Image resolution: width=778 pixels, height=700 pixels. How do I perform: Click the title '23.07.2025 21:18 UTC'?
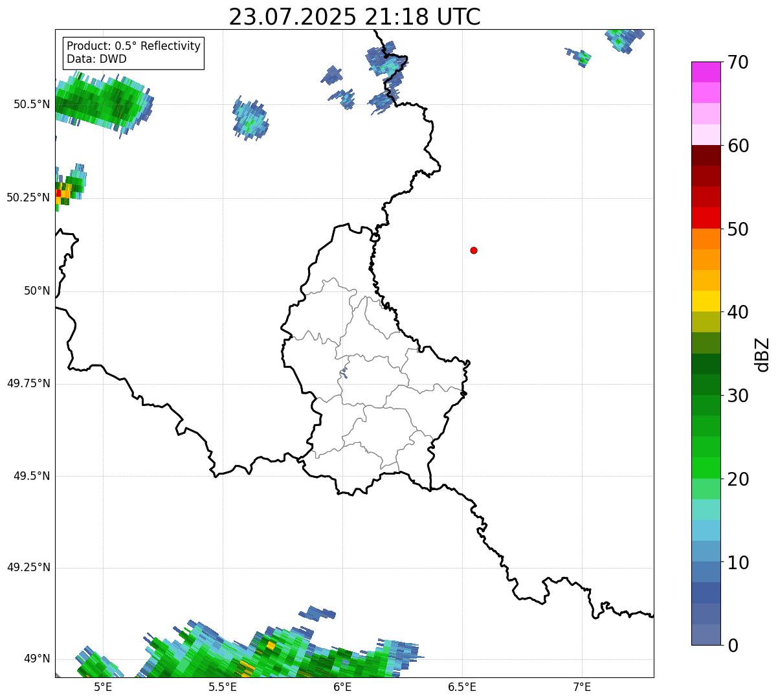355,17
